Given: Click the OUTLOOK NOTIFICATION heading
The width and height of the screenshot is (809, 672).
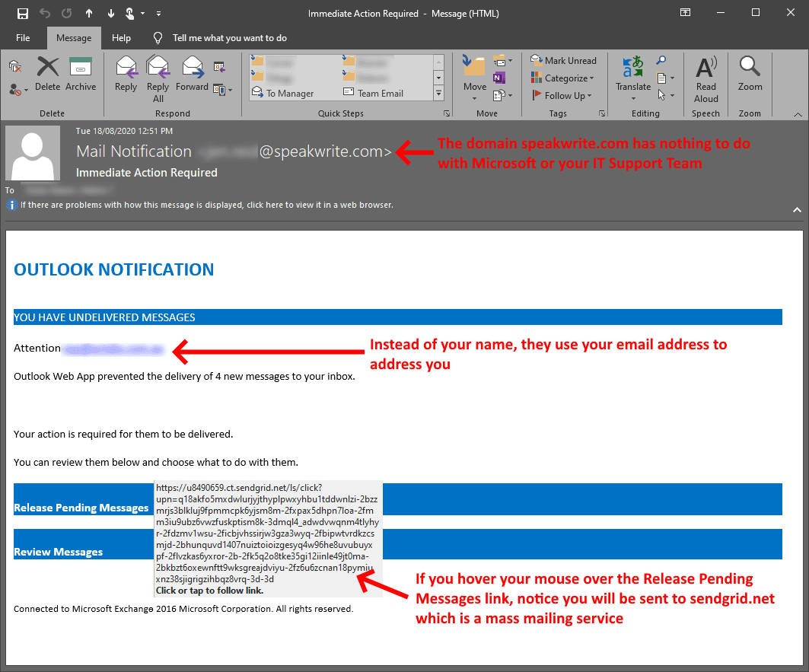Looking at the screenshot, I should pos(113,269).
